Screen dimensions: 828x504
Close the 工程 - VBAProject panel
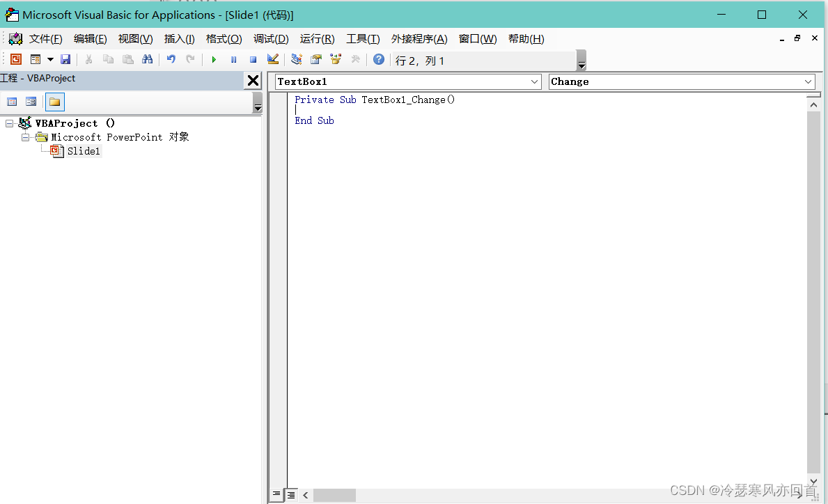click(253, 80)
